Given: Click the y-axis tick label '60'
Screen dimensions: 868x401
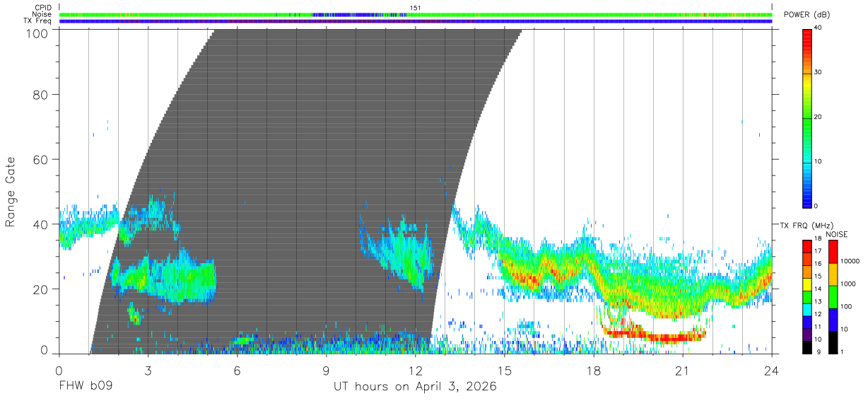Looking at the screenshot, I should [41, 160].
